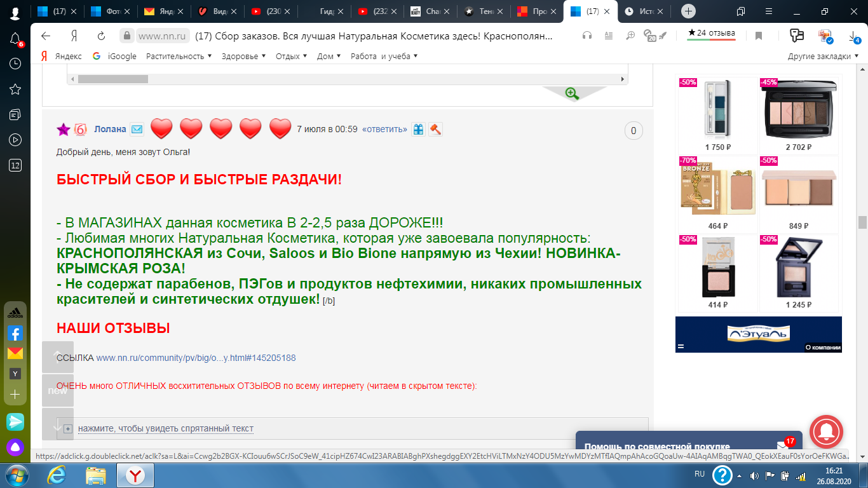Open Yandex home via Я button
This screenshot has height=488, width=868.
[x=74, y=36]
